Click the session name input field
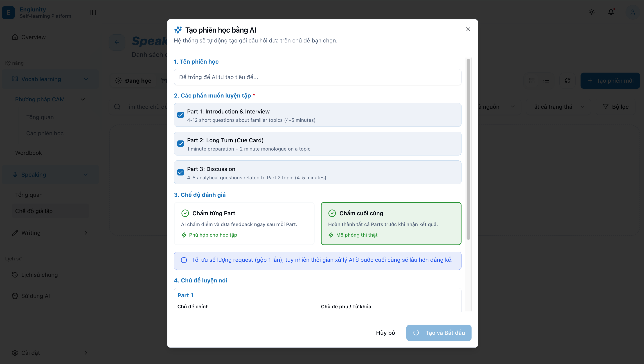 317,77
